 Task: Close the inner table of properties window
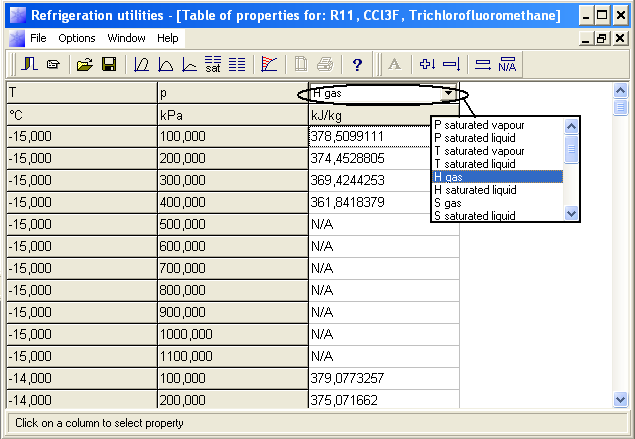click(620, 38)
